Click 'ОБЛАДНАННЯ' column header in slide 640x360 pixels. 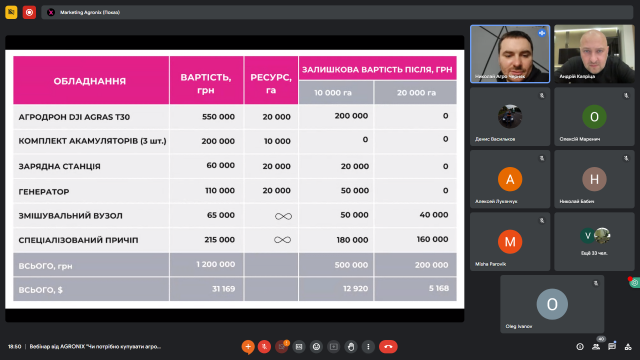coord(90,81)
